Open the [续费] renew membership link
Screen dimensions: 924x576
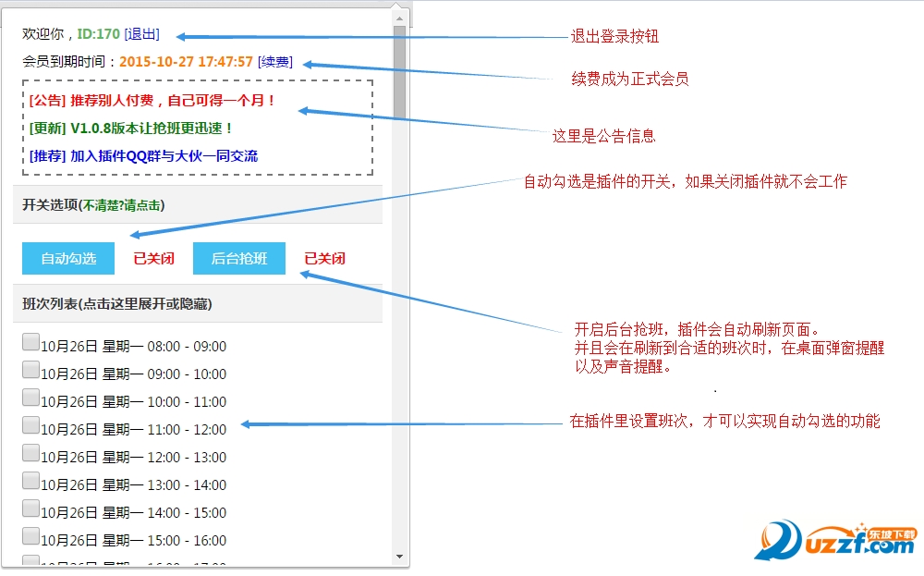coord(275,62)
